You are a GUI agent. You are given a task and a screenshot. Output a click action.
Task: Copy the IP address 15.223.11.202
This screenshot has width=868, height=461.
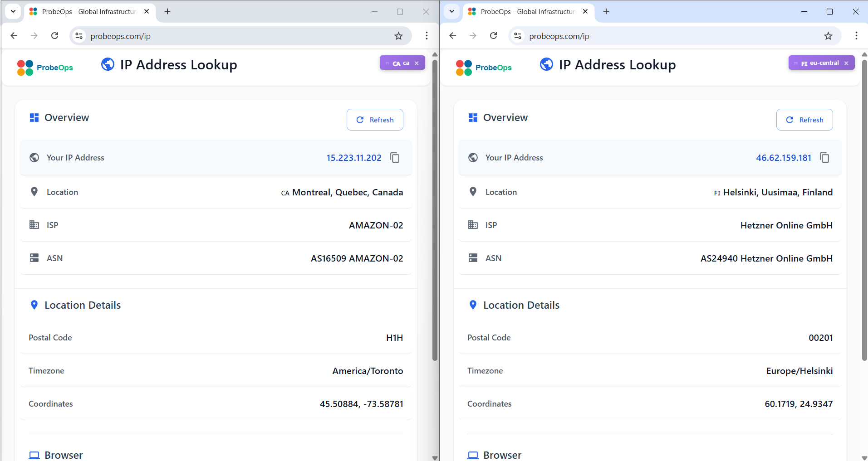(x=394, y=157)
